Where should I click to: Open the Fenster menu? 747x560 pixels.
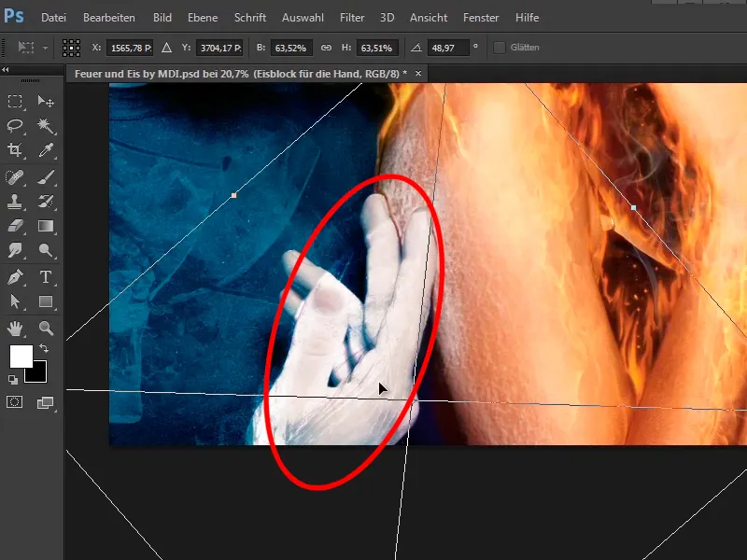[x=481, y=18]
